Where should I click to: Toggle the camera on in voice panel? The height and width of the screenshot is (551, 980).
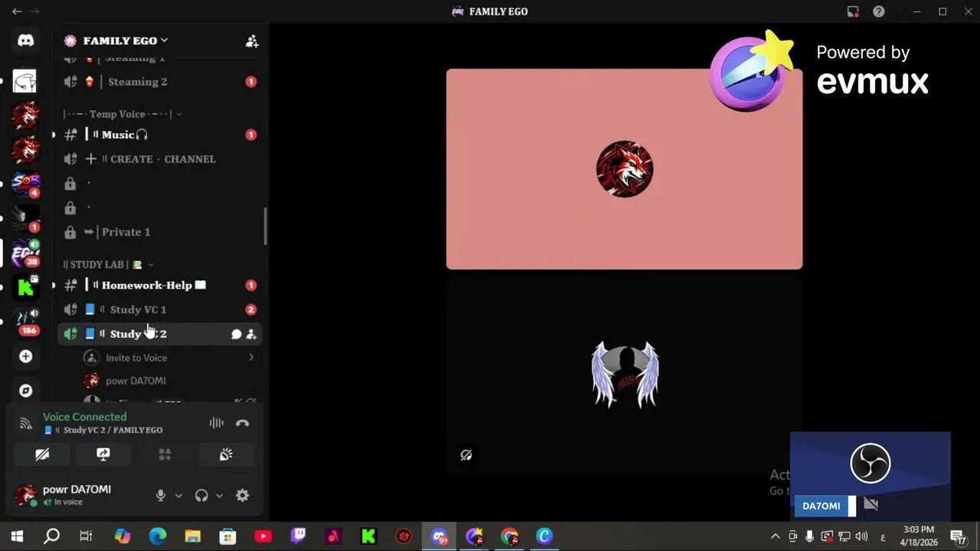click(x=42, y=455)
